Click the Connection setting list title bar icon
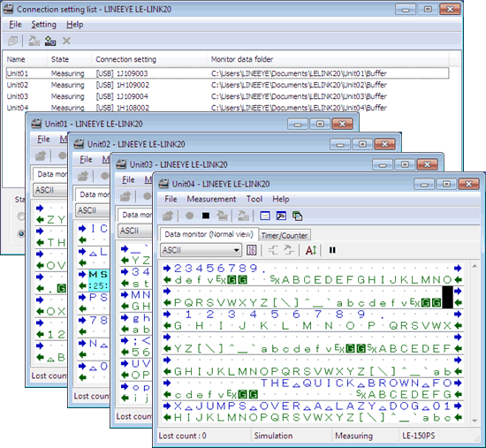The width and height of the screenshot is (486, 448). click(x=8, y=9)
